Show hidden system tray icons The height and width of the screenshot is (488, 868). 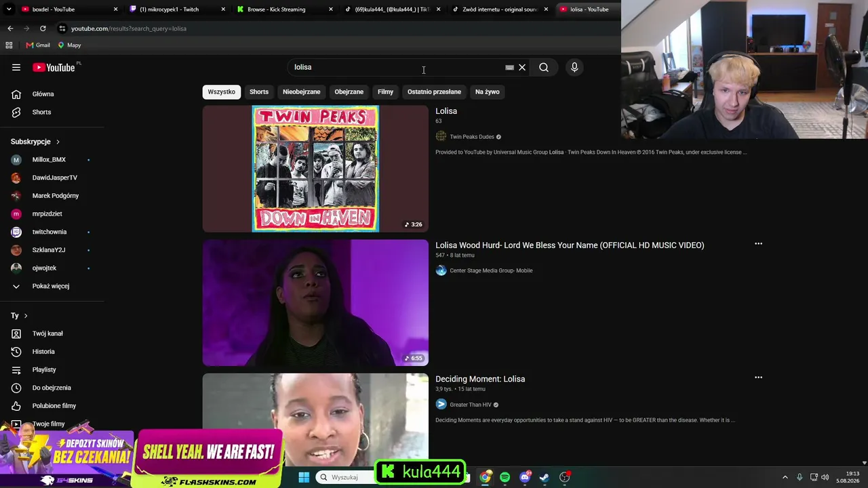pos(785,477)
